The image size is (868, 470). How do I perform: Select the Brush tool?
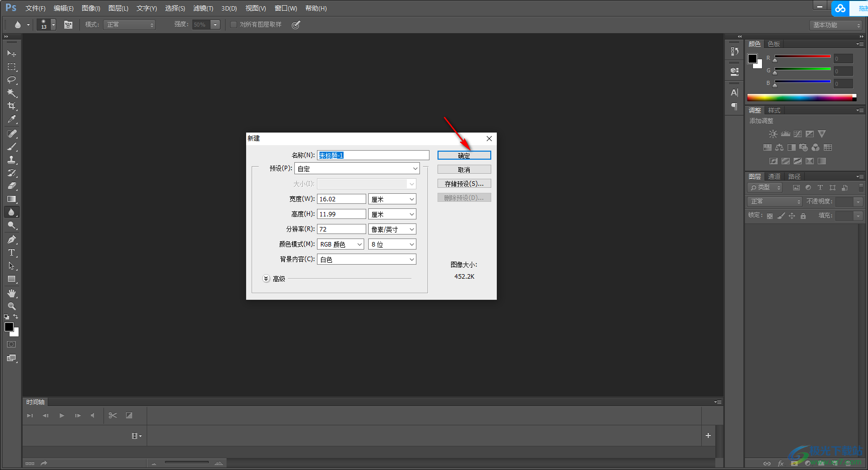pyautogui.click(x=12, y=147)
